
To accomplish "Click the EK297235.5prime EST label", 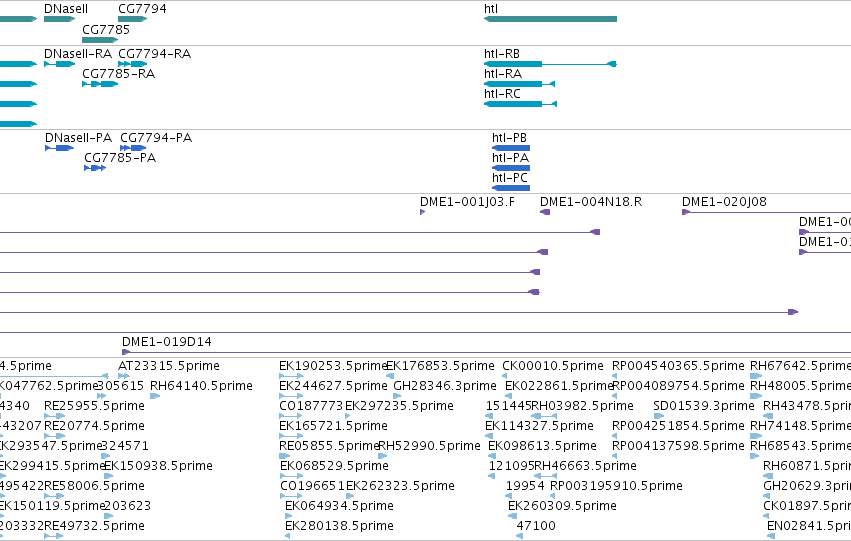I will click(399, 406).
